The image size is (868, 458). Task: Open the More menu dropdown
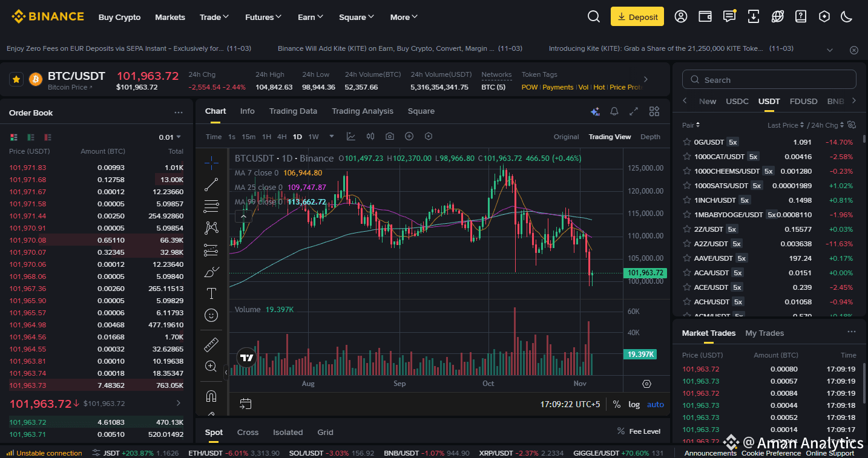click(404, 17)
